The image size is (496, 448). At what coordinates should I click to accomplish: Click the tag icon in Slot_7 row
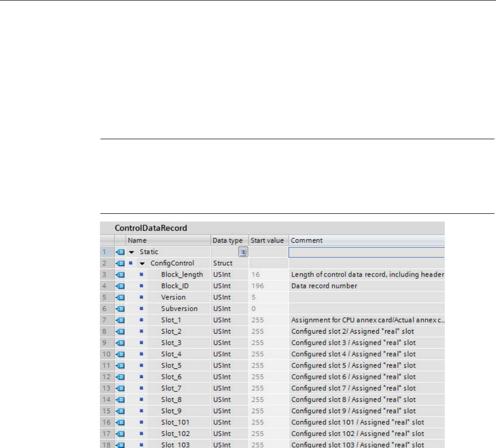(x=120, y=388)
